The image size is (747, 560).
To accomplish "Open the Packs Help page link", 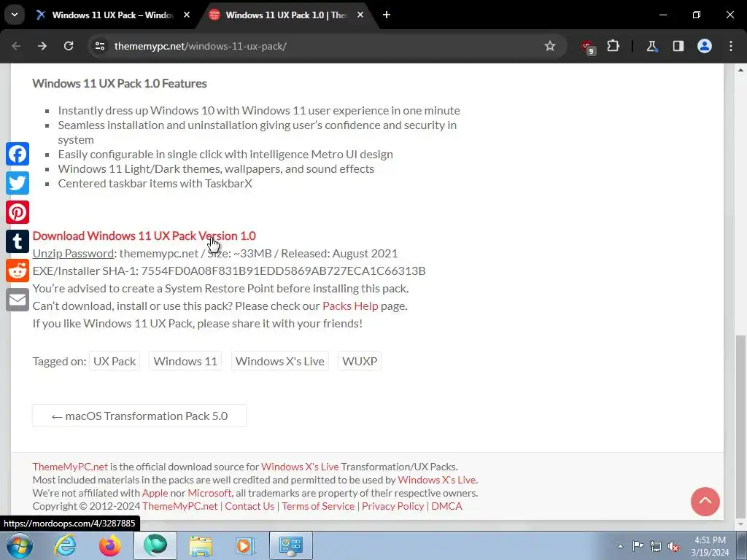I will click(x=350, y=306).
